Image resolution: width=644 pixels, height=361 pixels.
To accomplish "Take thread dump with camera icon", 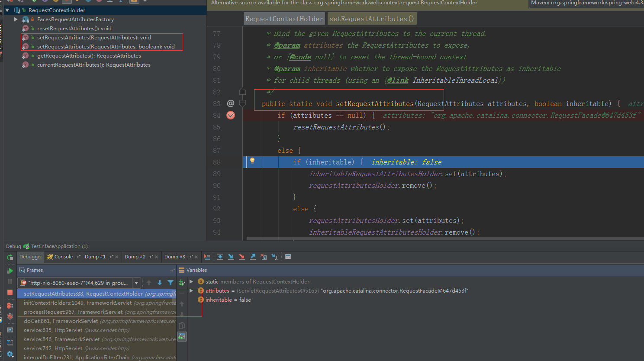I will pyautogui.click(x=10, y=330).
